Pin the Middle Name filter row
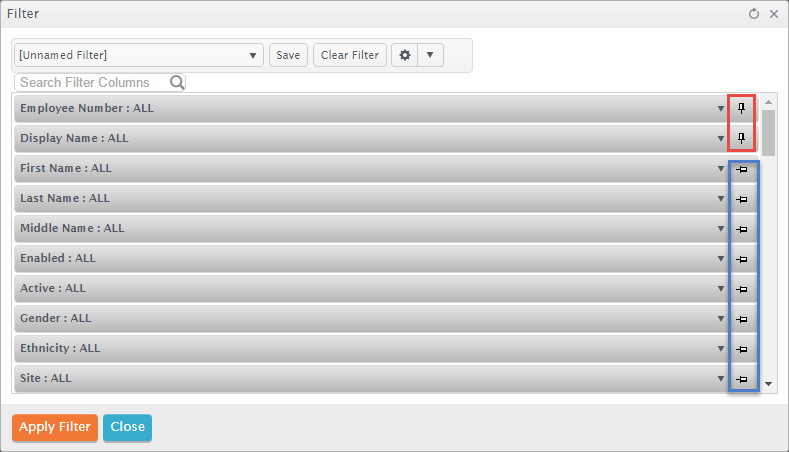 coord(742,230)
